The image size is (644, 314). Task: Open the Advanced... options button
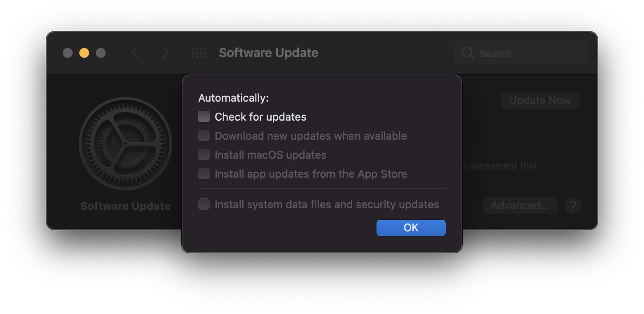pos(520,205)
